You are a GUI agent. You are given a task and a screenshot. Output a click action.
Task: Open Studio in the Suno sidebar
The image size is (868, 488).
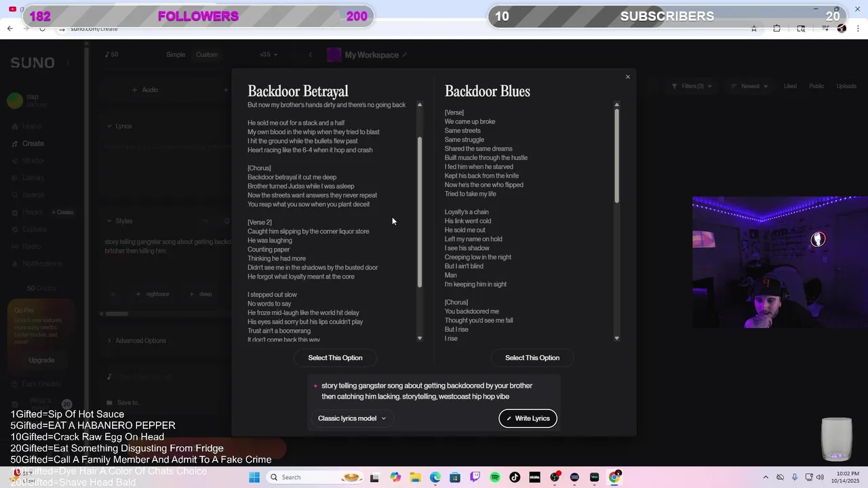pos(28,161)
